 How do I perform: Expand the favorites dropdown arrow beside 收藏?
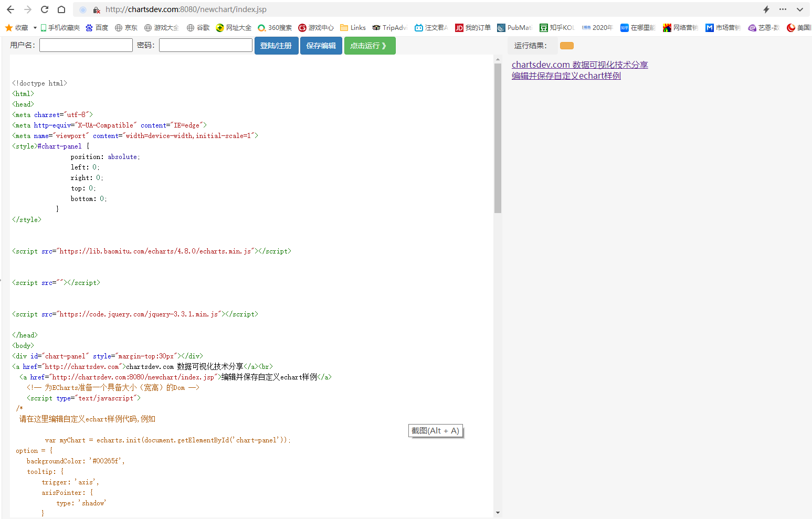tap(35, 28)
